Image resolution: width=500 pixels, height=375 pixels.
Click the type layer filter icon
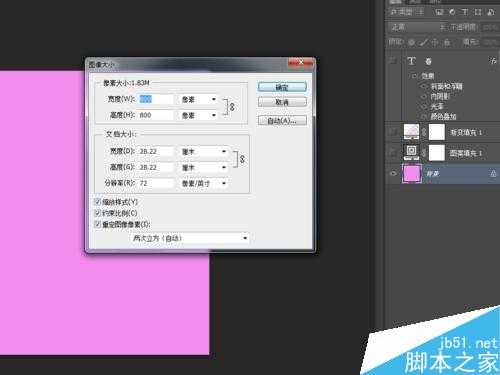pos(465,12)
